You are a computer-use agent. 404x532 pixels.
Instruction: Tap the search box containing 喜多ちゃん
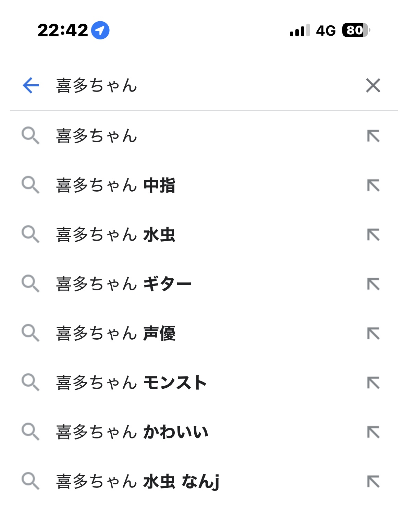click(206, 85)
